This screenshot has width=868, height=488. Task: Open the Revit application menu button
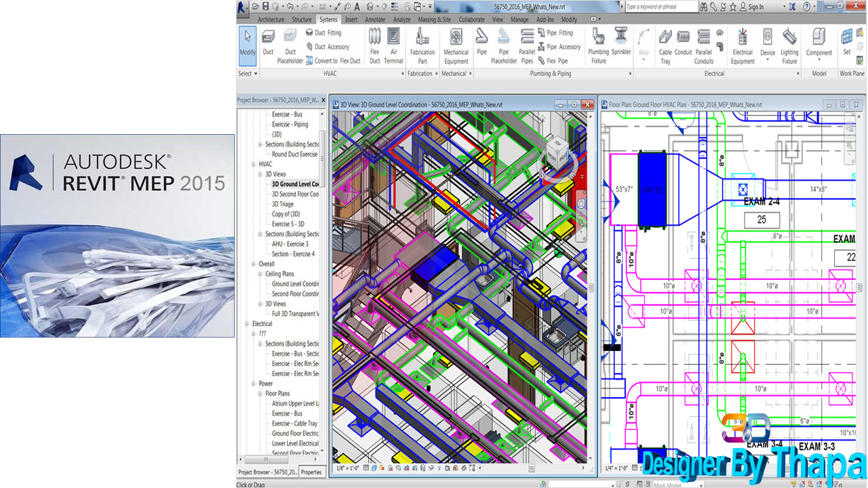243,7
